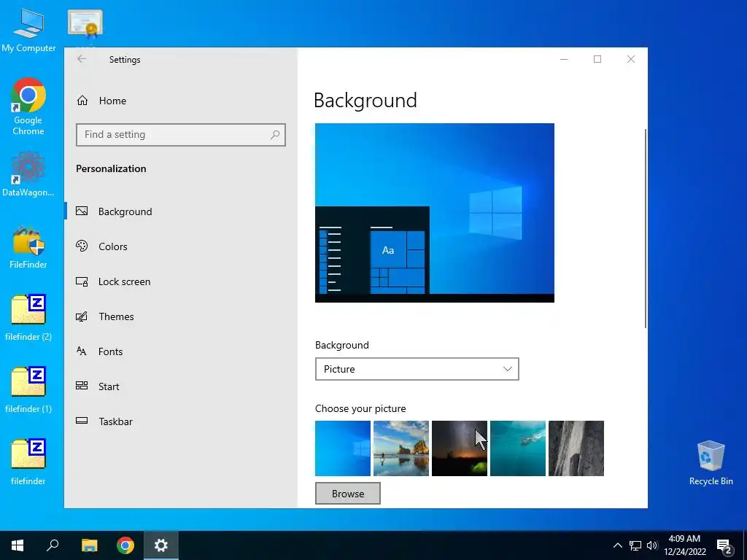747x560 pixels.
Task: Open the Taskbar settings page
Action: point(181,421)
